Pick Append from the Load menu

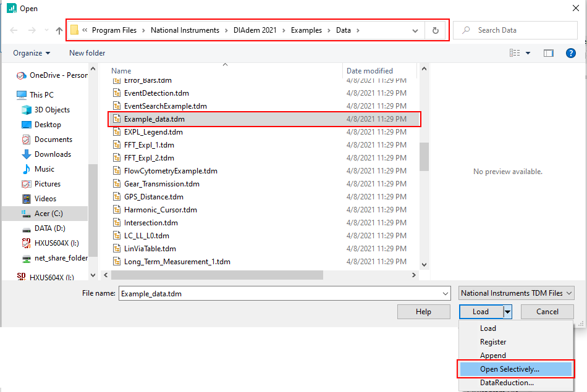coord(493,356)
